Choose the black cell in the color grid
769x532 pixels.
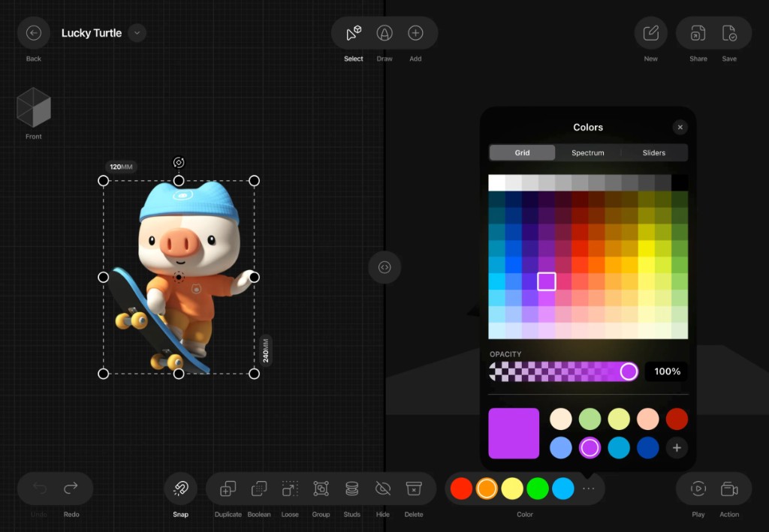680,183
